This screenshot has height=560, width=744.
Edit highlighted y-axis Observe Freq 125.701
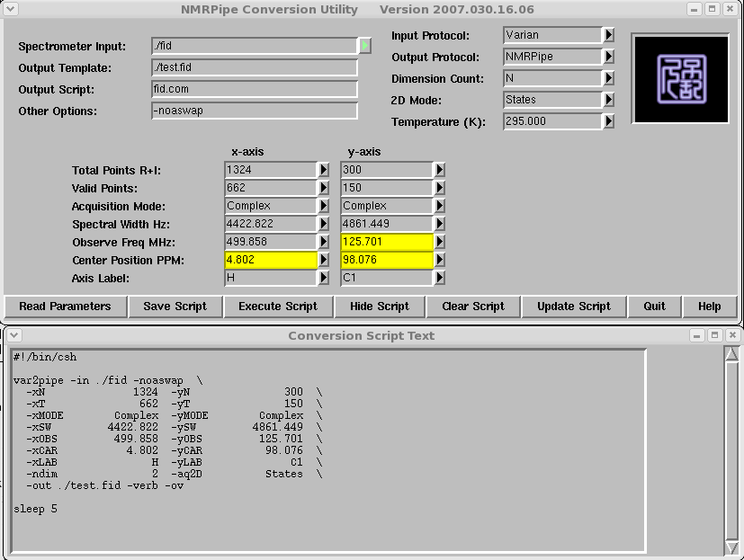pyautogui.click(x=387, y=242)
